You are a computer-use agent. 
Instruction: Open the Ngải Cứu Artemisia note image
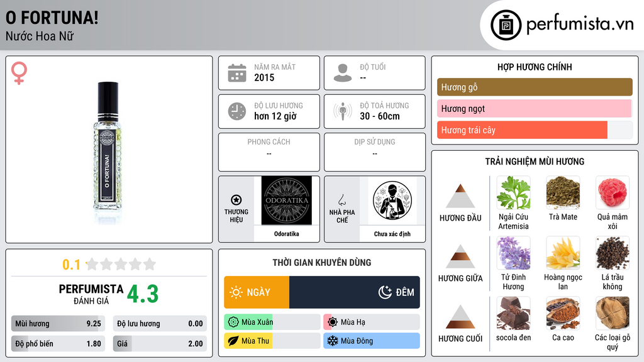click(513, 193)
